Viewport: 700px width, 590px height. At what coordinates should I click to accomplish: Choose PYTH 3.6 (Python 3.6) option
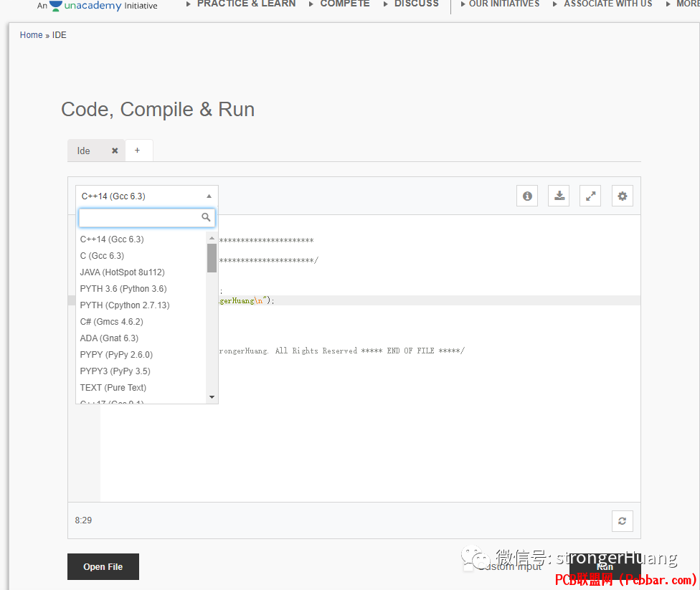pos(141,289)
